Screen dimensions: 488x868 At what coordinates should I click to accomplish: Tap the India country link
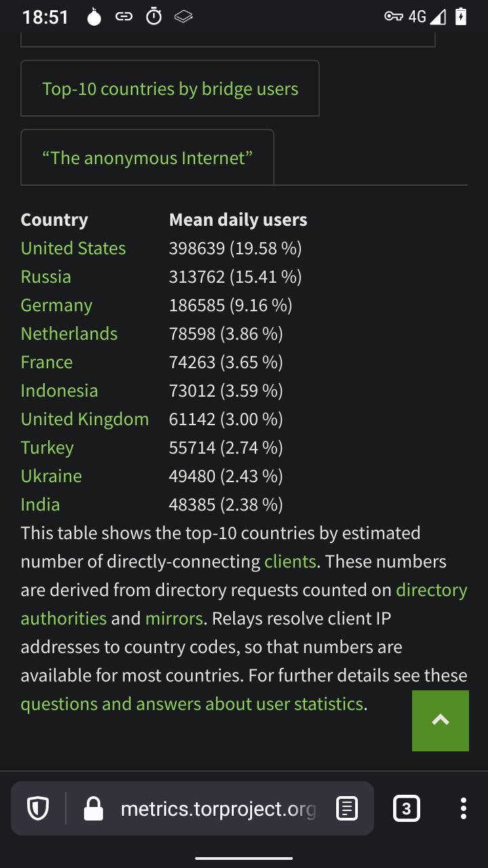[x=40, y=505]
